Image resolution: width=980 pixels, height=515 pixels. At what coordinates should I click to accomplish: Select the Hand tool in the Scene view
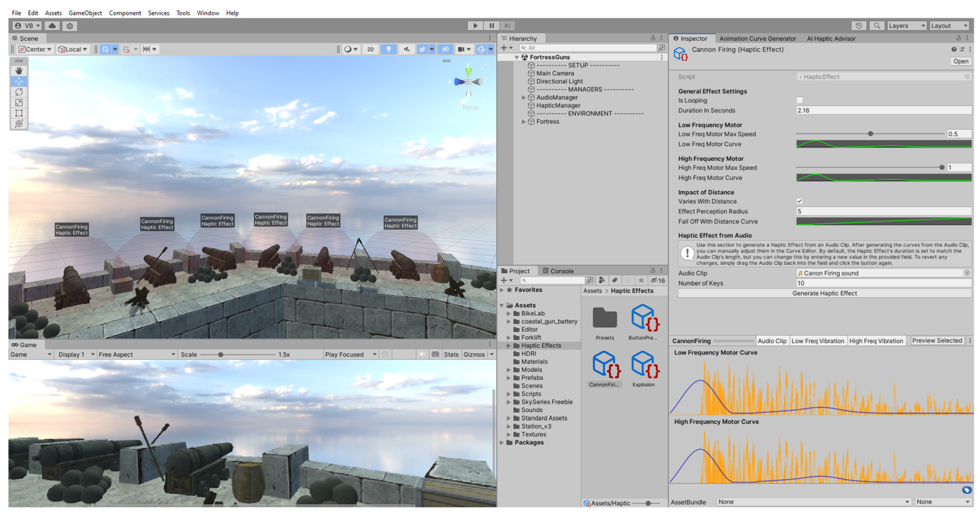coord(19,71)
